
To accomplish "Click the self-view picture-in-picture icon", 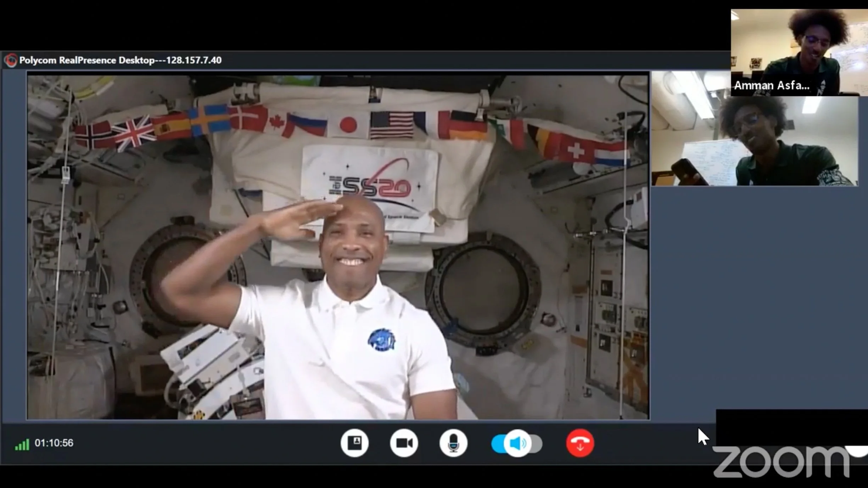I will (354, 443).
